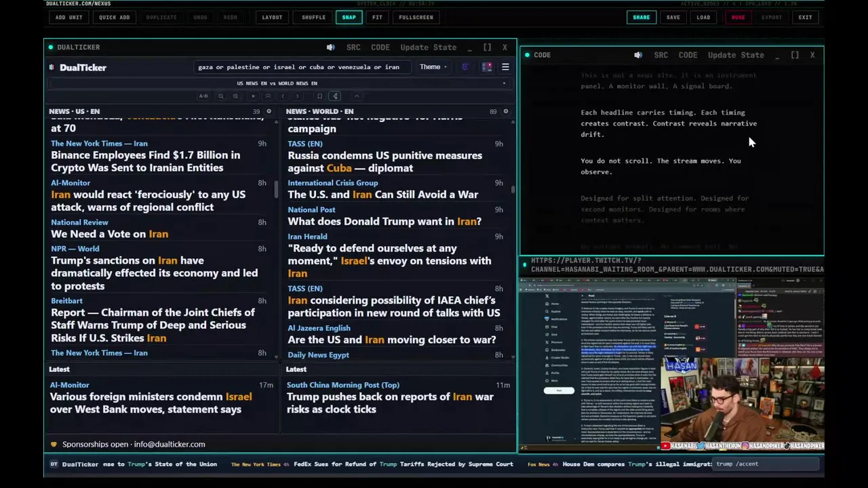Open settings gear for NEWS WORLD EN column
This screenshot has height=488, width=868.
coord(505,111)
